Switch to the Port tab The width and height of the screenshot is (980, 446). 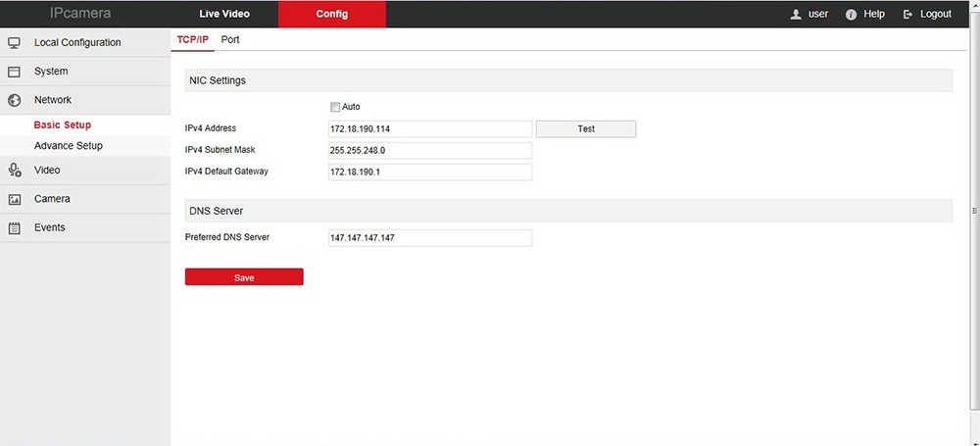tap(230, 40)
